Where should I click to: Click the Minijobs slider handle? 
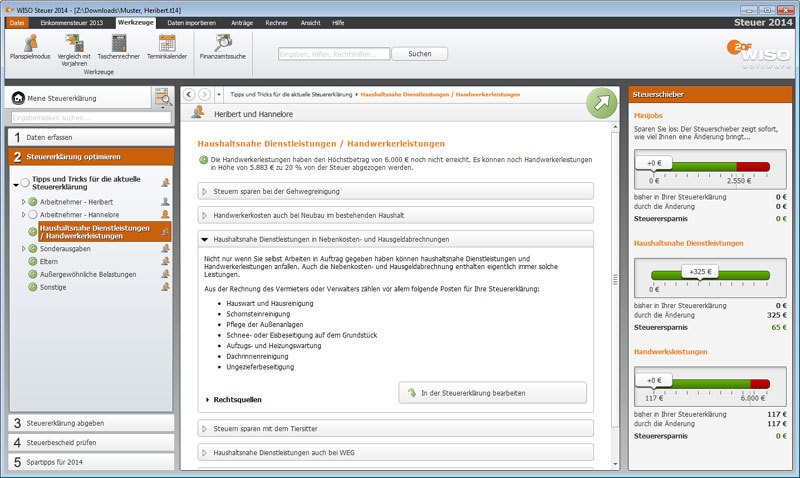[654, 163]
